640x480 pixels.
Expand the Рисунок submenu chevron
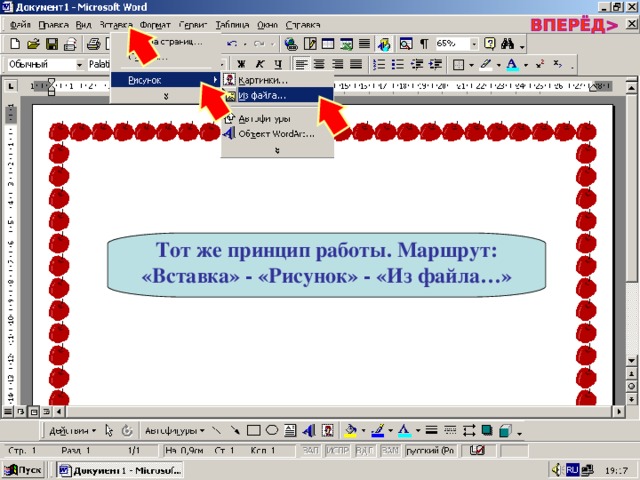(277, 151)
